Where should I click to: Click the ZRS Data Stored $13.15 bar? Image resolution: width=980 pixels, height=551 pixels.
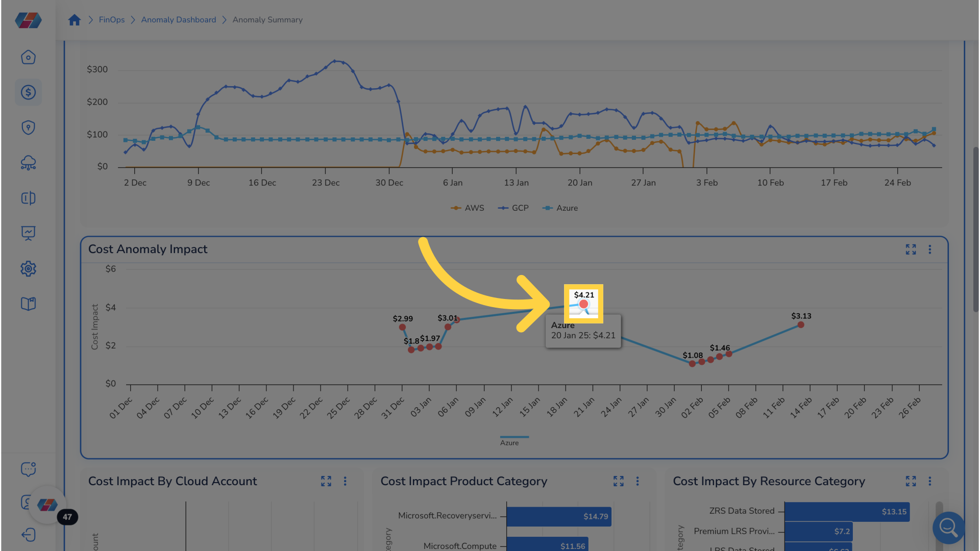tap(847, 512)
